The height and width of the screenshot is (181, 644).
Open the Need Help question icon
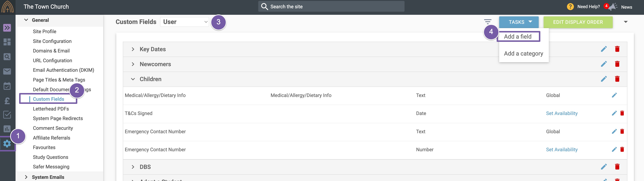pos(570,7)
